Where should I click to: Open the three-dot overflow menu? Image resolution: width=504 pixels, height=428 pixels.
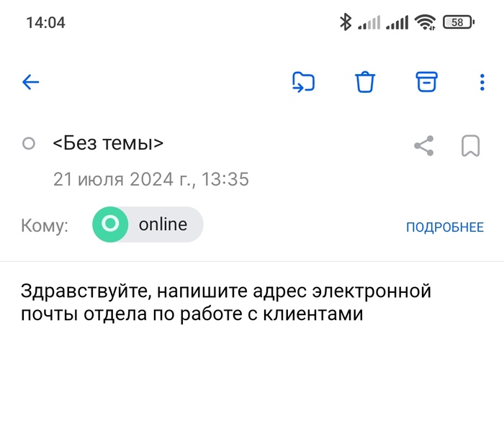(x=482, y=82)
